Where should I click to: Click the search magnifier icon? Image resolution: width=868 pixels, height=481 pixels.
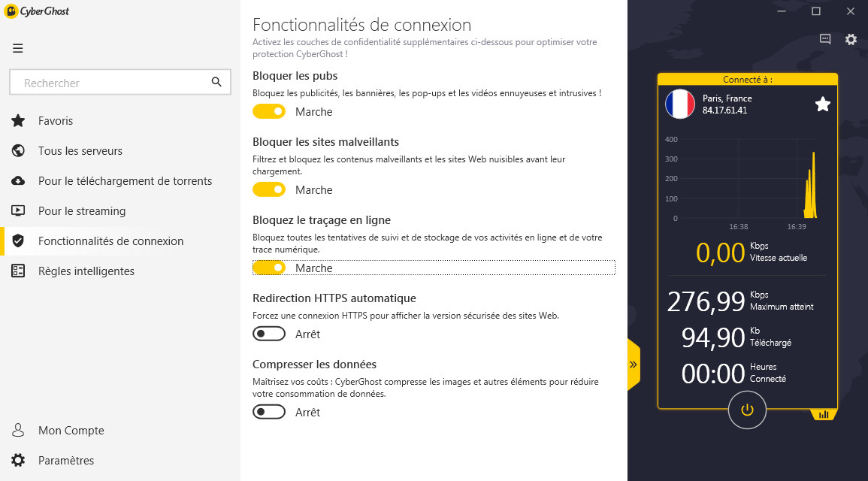coord(216,82)
